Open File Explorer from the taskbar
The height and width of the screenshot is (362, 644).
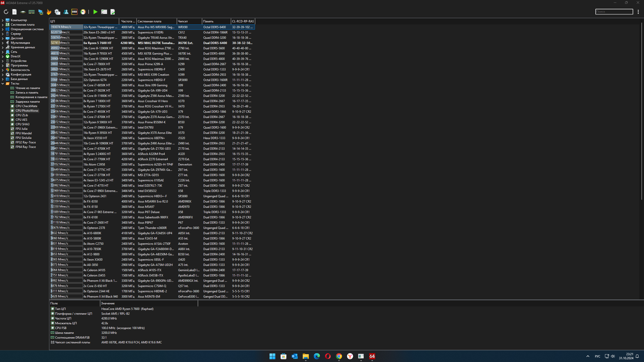pyautogui.click(x=306, y=356)
